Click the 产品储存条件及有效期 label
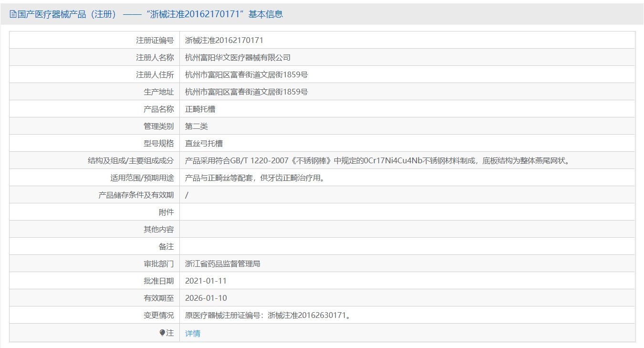 pos(136,195)
